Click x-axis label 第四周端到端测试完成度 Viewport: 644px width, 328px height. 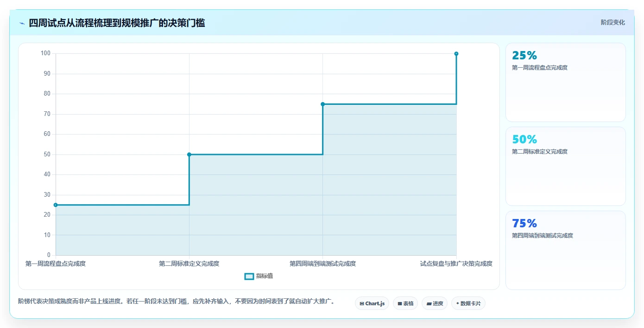323,264
